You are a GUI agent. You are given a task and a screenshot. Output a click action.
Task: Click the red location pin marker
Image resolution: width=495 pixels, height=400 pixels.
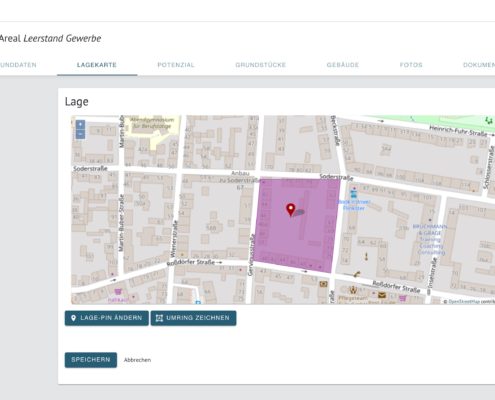291,210
